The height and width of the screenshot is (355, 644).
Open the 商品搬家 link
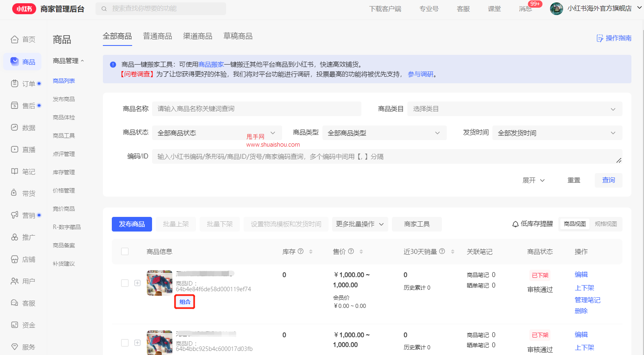211,65
